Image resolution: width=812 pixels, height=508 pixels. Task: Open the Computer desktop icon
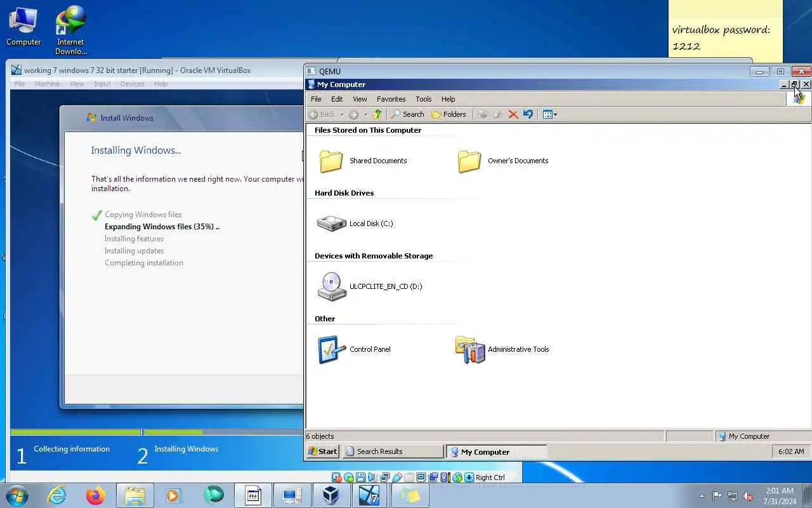pos(23,26)
